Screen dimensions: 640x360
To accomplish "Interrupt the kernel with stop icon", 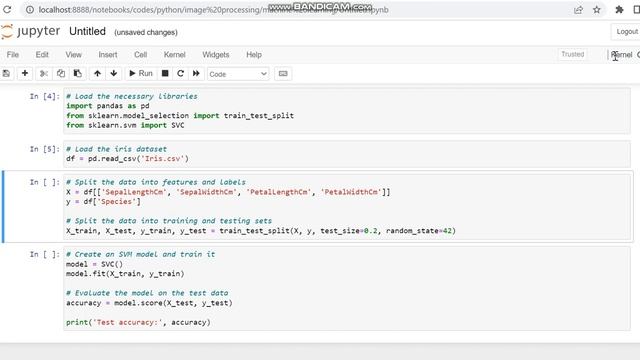I will pyautogui.click(x=165, y=74).
